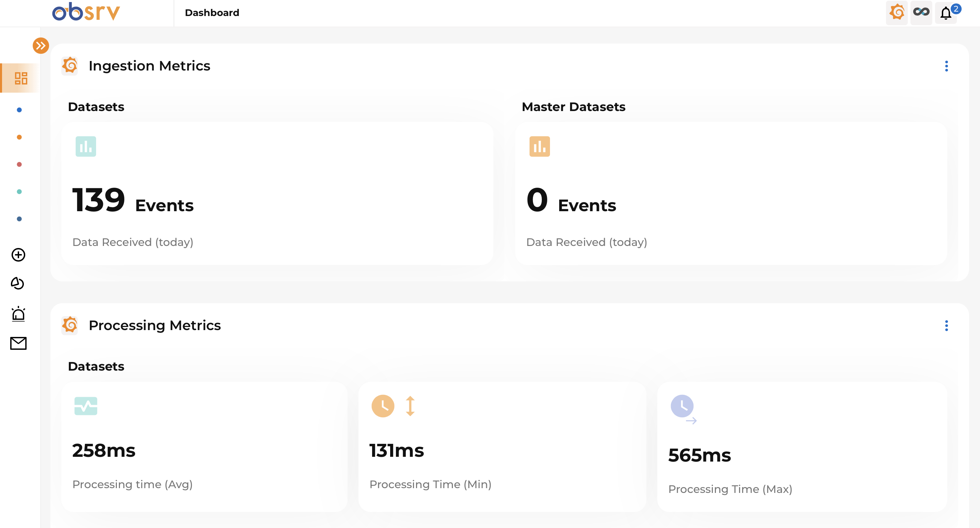Click the infinity loop icon in header
The width and height of the screenshot is (980, 528).
pos(921,13)
